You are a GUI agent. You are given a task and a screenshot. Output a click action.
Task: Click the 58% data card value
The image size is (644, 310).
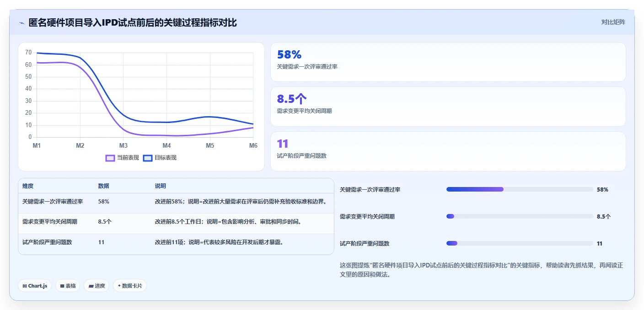(x=289, y=55)
